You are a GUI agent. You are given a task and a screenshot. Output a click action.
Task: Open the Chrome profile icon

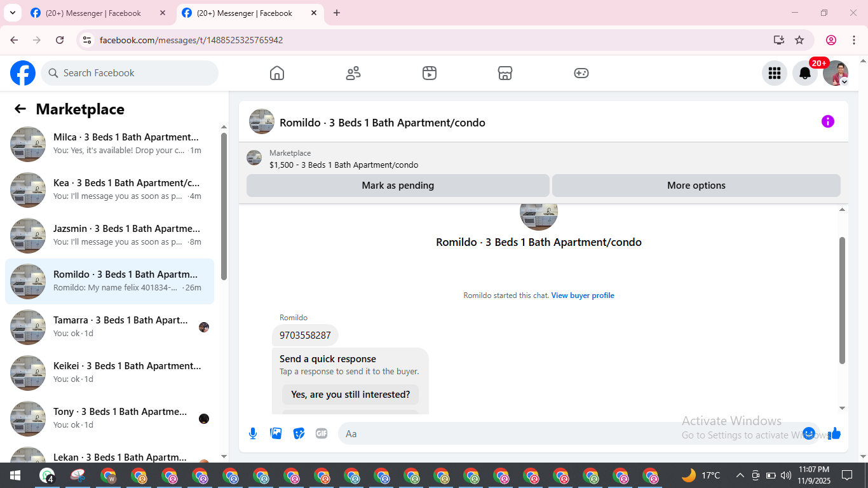(831, 40)
